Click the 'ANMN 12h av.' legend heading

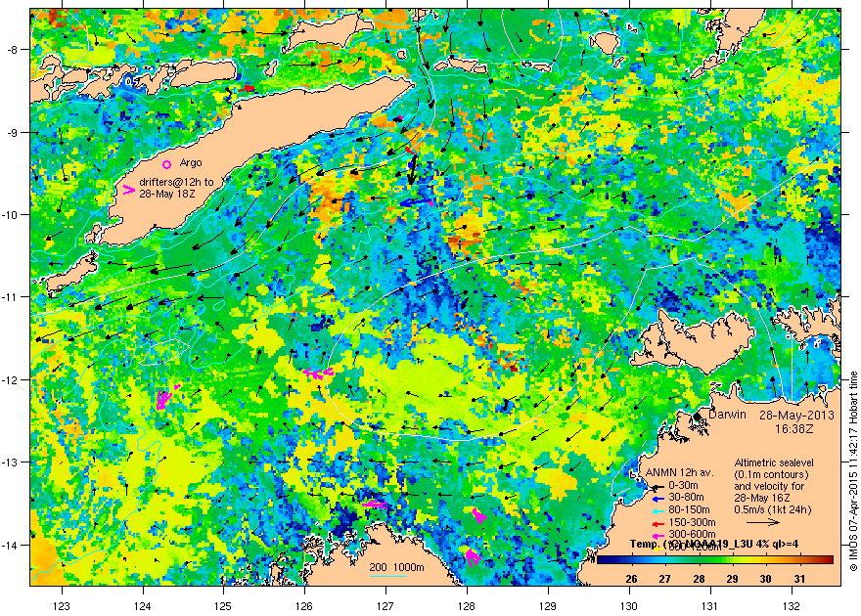pyautogui.click(x=679, y=473)
